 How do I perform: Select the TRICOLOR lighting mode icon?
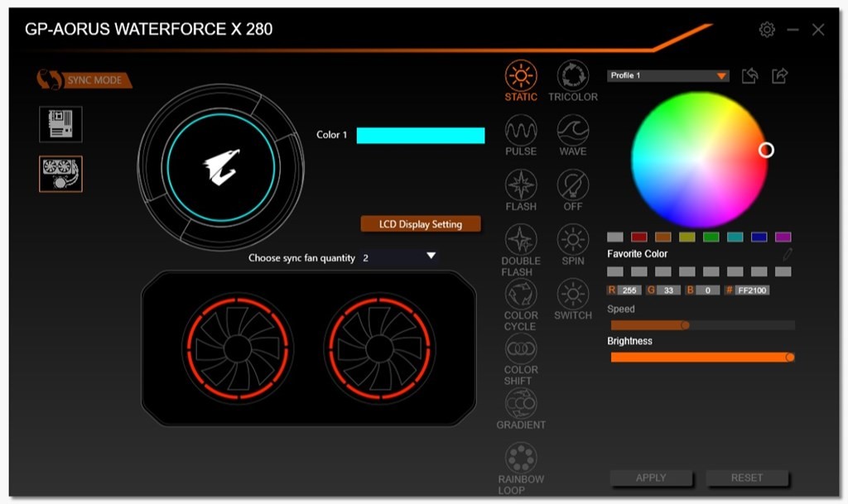573,75
